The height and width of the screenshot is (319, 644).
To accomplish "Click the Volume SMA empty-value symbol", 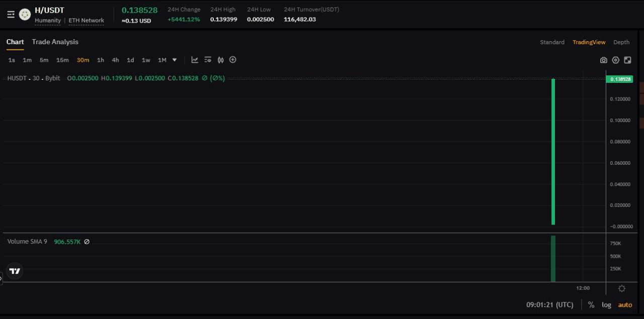I will 87,242.
